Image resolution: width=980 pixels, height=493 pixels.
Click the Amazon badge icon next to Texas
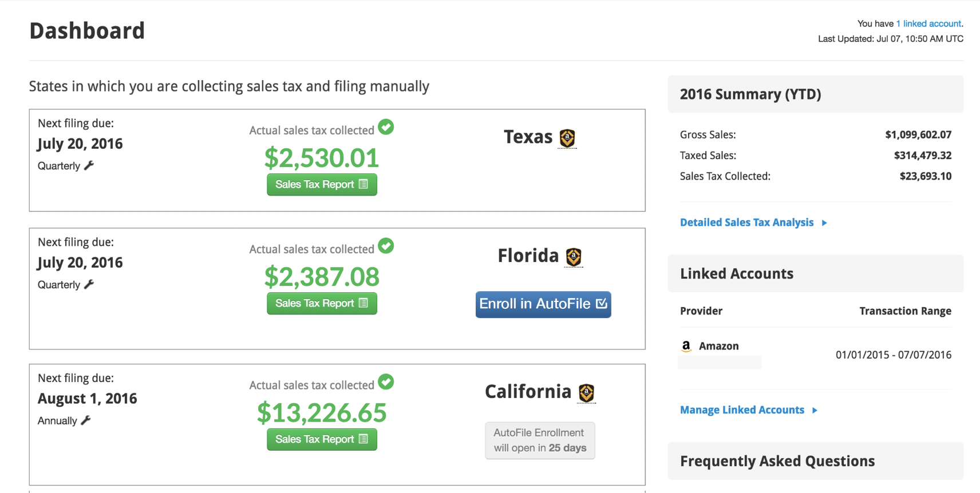[567, 138]
